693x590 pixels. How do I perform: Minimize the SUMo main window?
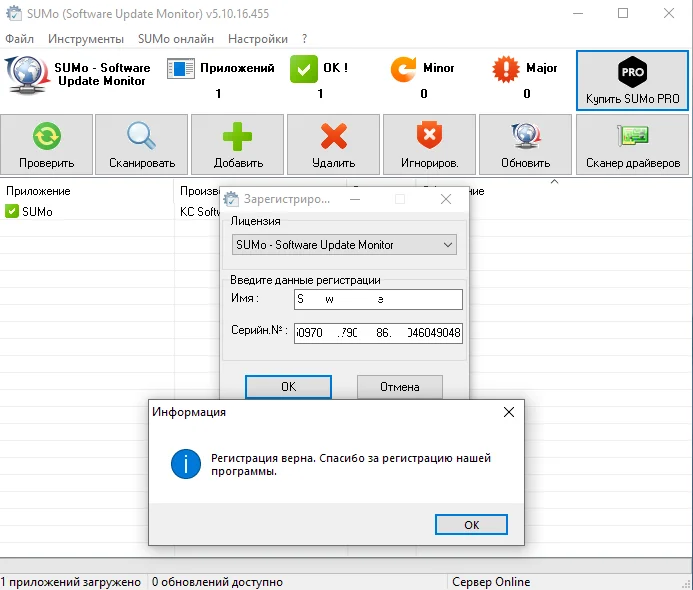(x=578, y=13)
